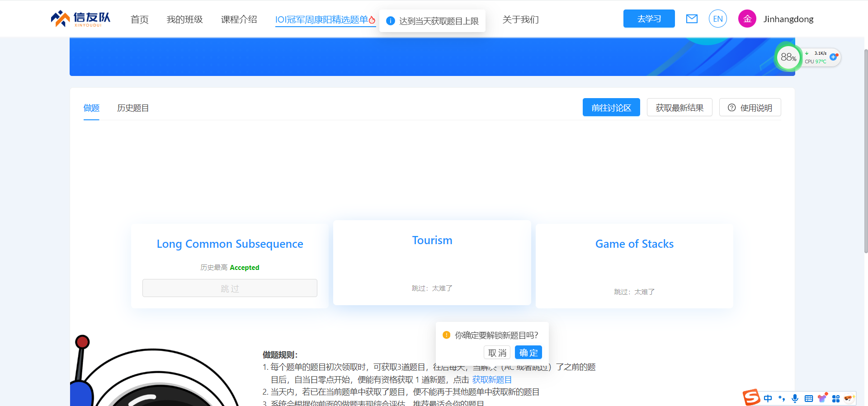Click the 你确定要解锁新题目吗 prompt text

(x=496, y=335)
